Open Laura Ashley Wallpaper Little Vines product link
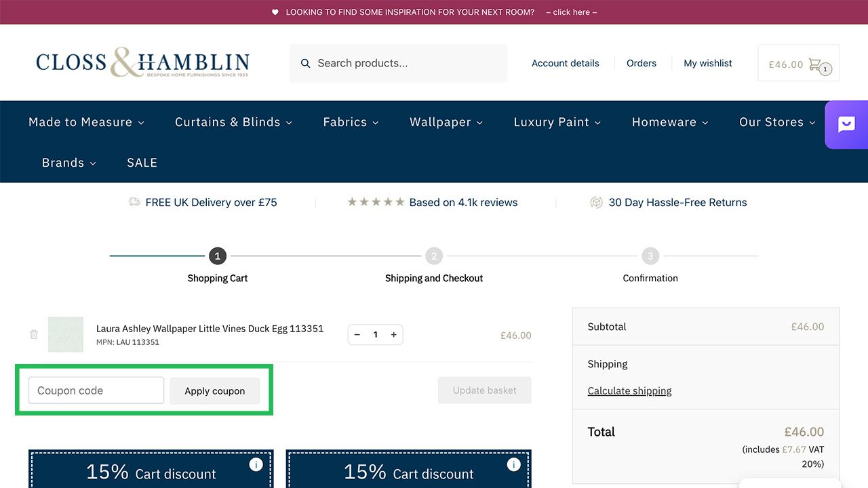 tap(210, 328)
